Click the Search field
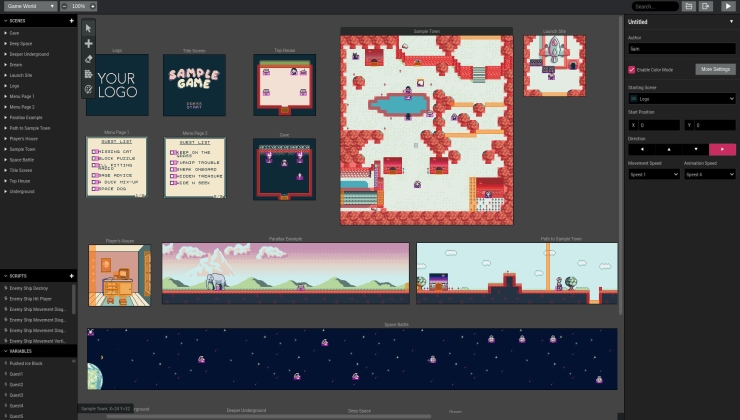The width and height of the screenshot is (740, 420). click(x=655, y=6)
